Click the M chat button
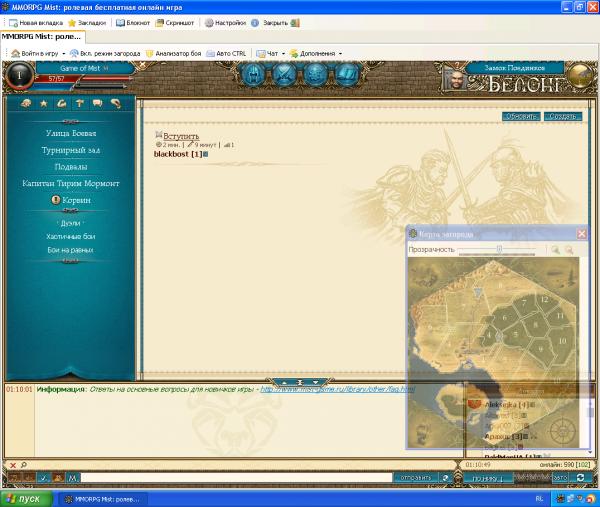 pos(73,478)
